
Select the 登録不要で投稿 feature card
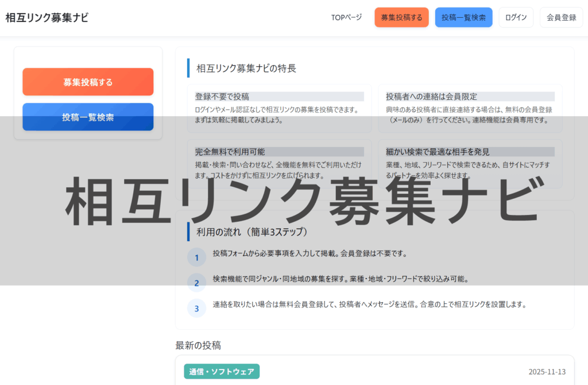(x=279, y=107)
